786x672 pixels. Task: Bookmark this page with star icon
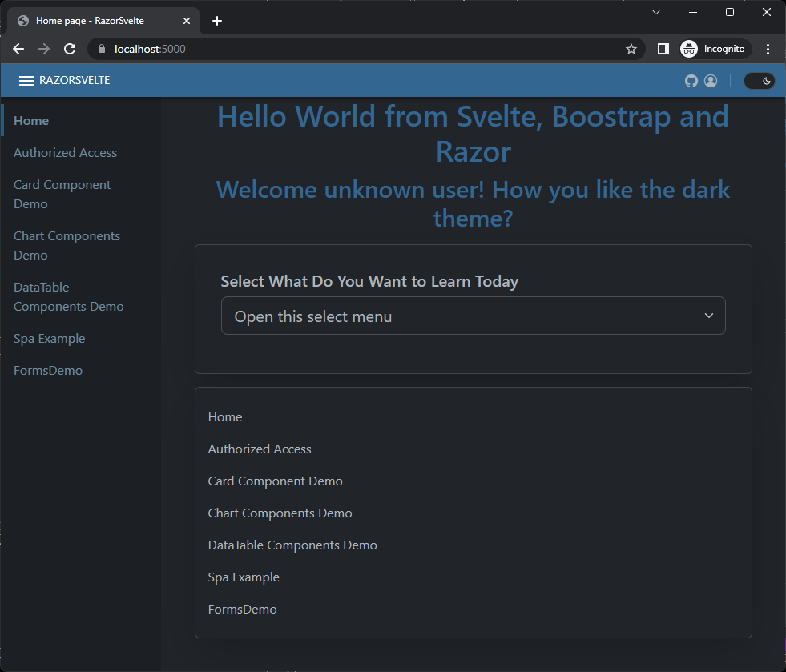(x=631, y=49)
